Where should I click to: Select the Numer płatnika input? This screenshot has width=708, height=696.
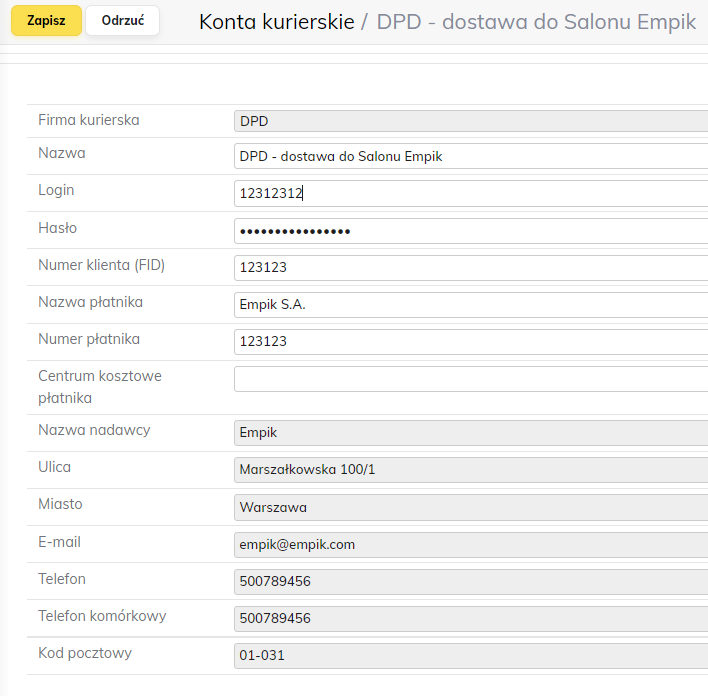[470, 341]
